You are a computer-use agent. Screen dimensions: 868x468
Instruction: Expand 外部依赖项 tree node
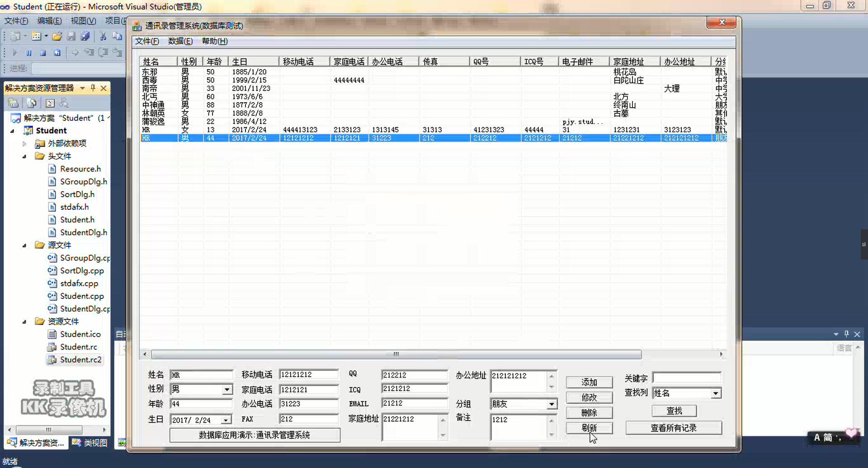24,143
